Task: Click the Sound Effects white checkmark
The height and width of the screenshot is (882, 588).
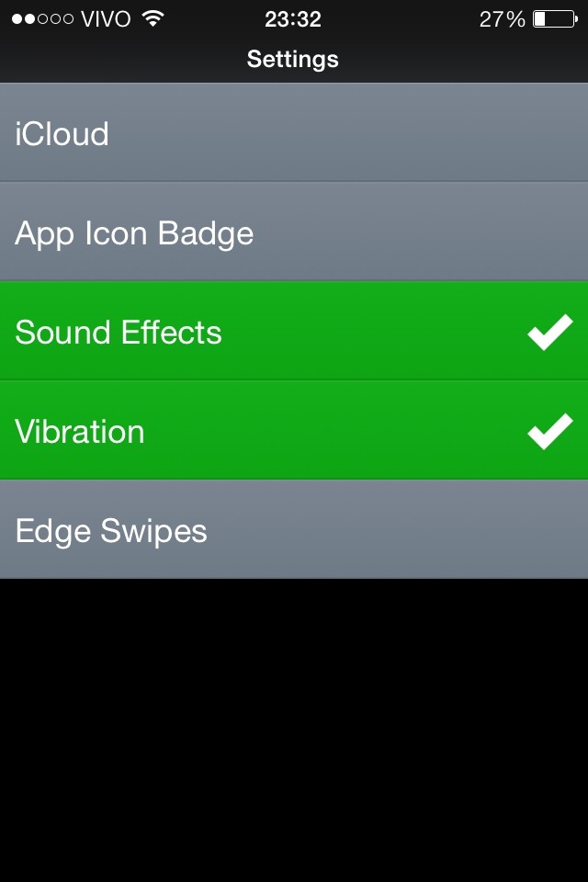Action: 550,332
